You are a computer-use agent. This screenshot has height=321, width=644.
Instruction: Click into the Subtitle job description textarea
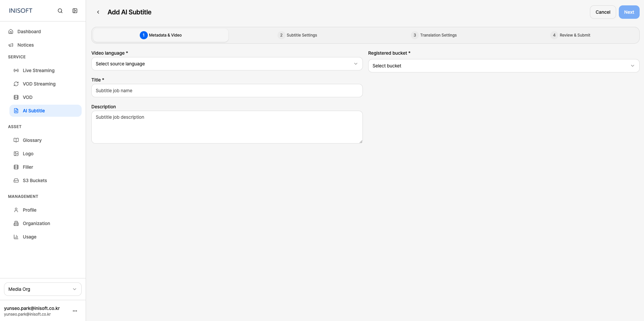click(x=227, y=127)
